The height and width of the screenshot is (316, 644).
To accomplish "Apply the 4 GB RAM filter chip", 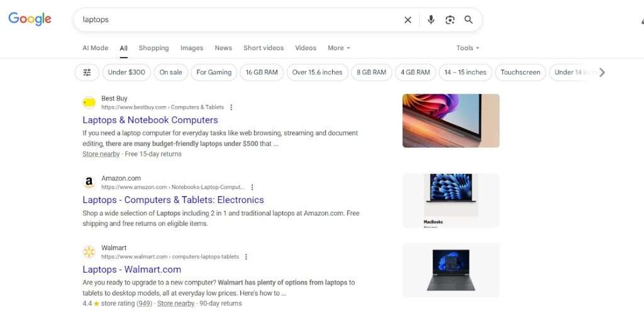I will coord(415,73).
